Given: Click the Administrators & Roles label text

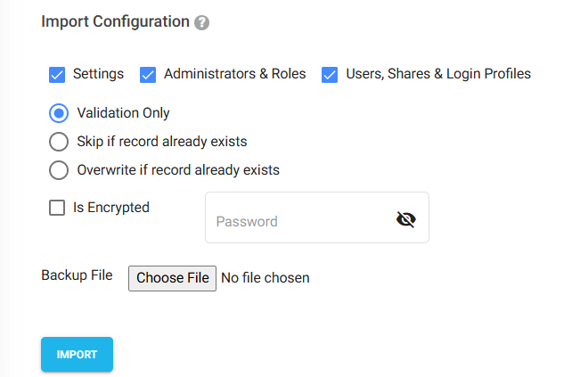Looking at the screenshot, I should [234, 73].
